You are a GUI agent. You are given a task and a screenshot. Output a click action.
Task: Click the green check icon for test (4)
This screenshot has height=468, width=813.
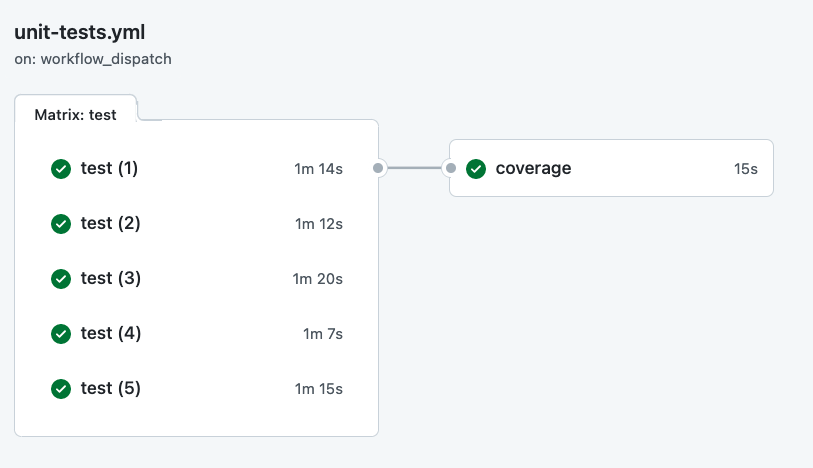(61, 334)
